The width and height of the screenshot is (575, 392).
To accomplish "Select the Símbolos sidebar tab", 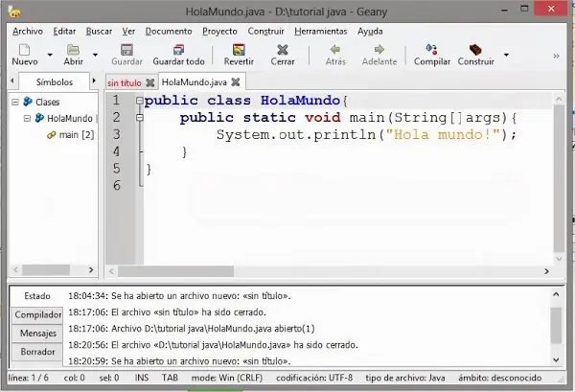I will pos(55,82).
